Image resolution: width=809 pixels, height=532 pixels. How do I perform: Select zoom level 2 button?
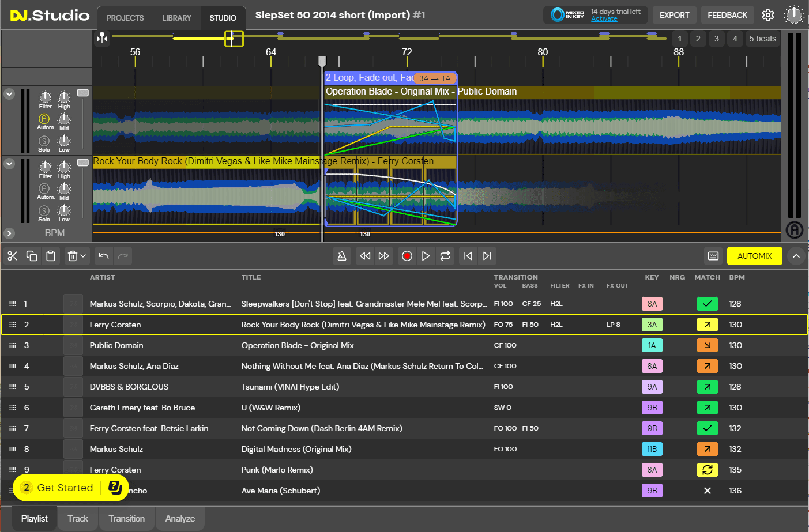click(x=698, y=39)
